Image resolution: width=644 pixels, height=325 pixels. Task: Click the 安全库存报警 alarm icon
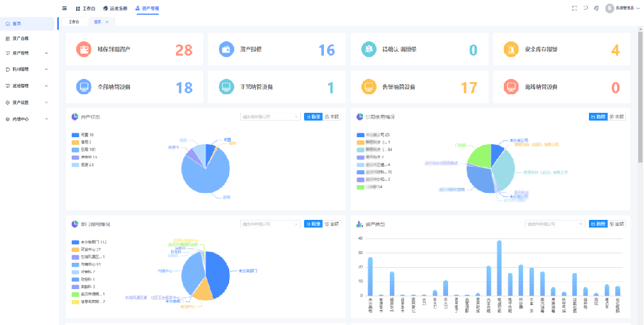(510, 49)
